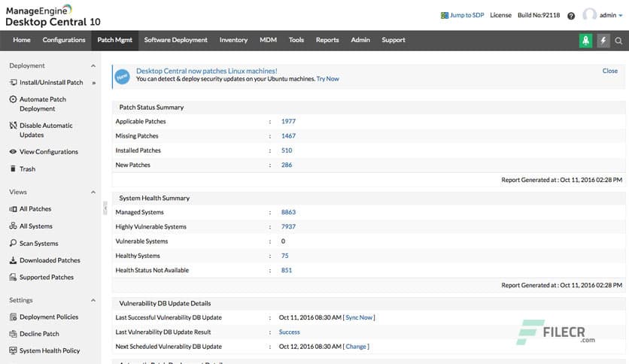Click the Automate Patch Deployment clock icon

[x=13, y=99]
